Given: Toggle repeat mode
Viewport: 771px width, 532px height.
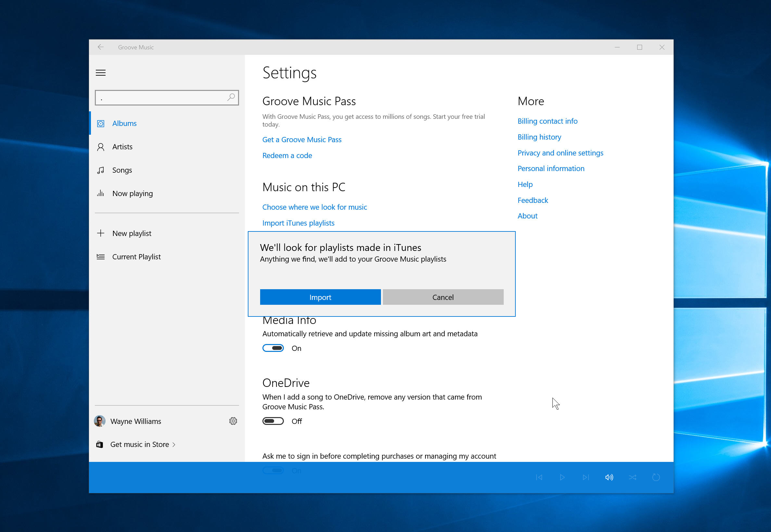Looking at the screenshot, I should click(x=656, y=477).
